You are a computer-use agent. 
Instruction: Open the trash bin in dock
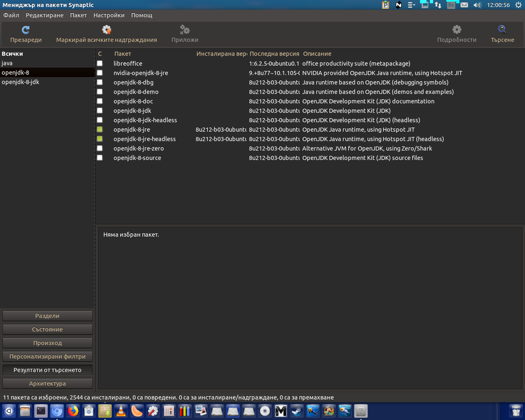coord(516,411)
